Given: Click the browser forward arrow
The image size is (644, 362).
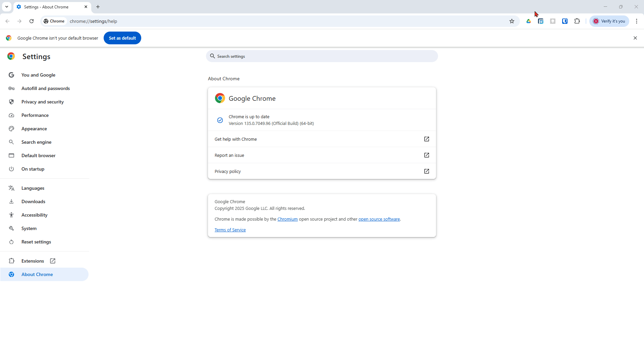Looking at the screenshot, I should [x=19, y=21].
